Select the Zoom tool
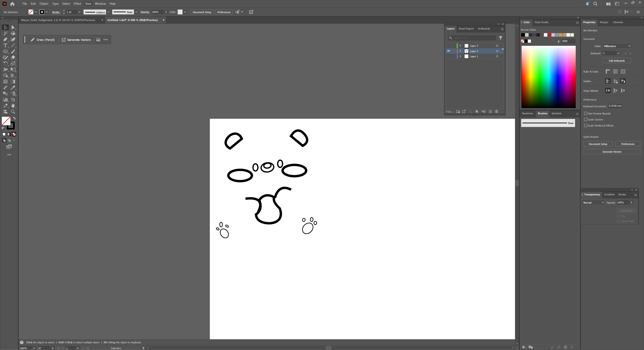The width and height of the screenshot is (644, 350). (x=13, y=112)
